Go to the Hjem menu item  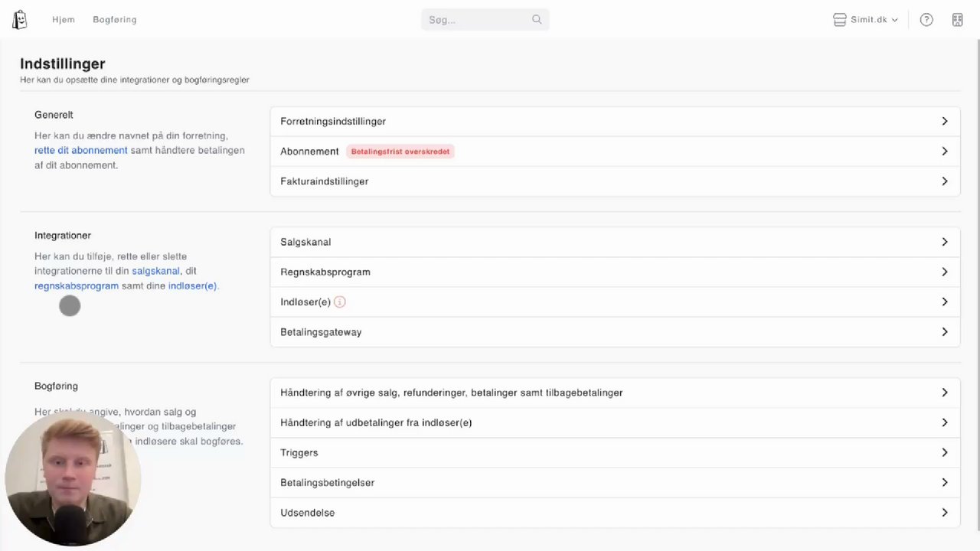64,20
